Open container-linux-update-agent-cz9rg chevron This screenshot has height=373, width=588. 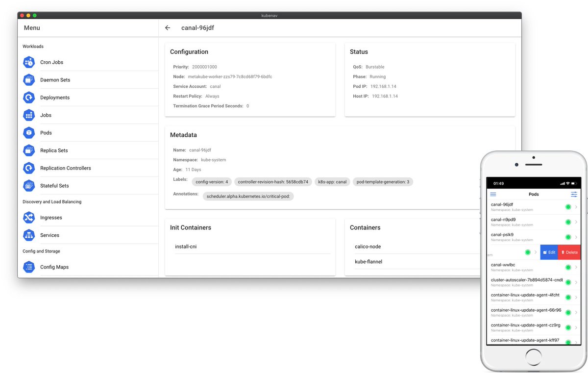(576, 327)
